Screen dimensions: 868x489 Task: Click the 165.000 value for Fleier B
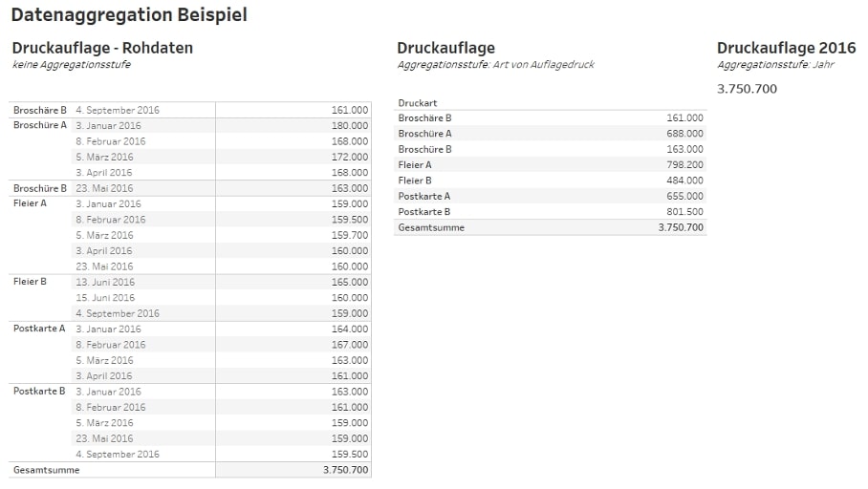[x=349, y=282]
